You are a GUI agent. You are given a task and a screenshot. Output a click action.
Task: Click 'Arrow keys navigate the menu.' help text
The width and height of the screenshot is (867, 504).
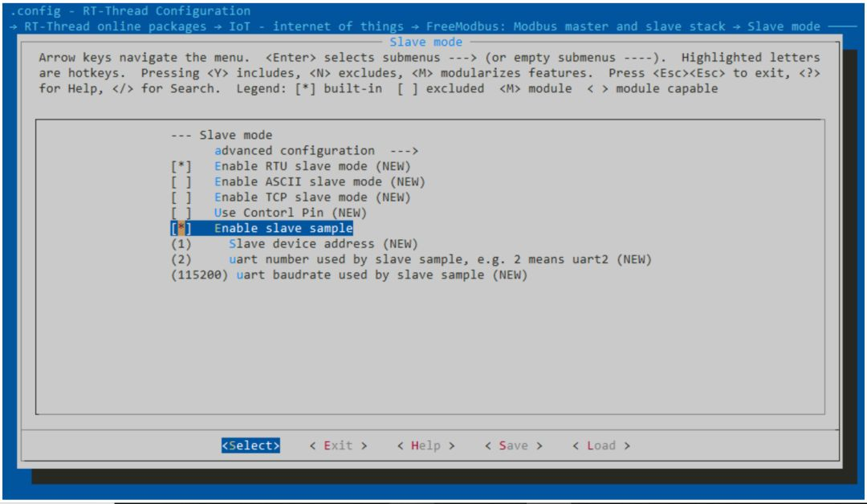coord(144,58)
